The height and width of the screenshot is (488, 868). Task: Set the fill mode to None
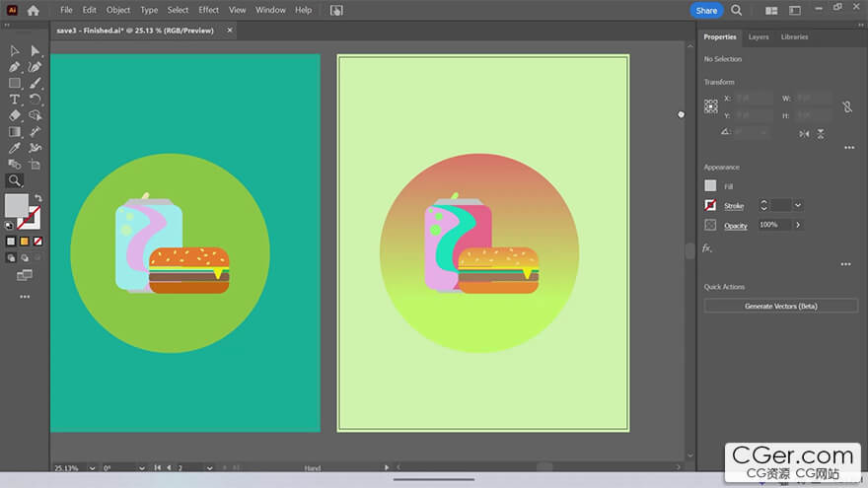37,241
